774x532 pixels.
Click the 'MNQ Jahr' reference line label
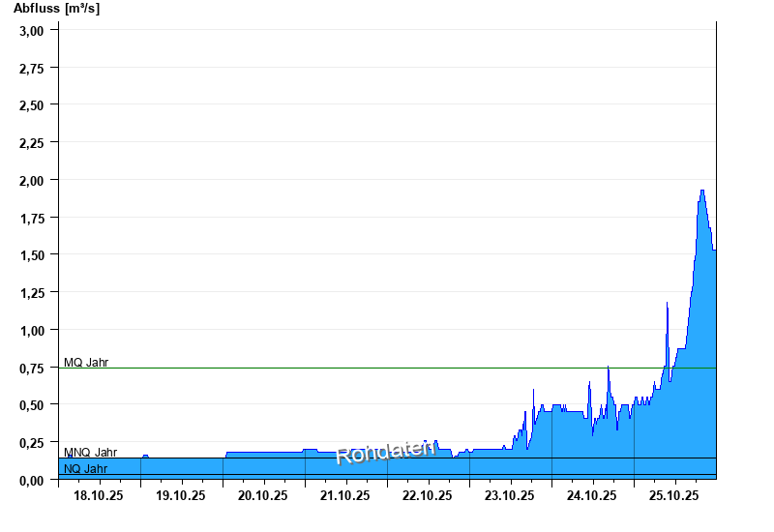coord(91,453)
